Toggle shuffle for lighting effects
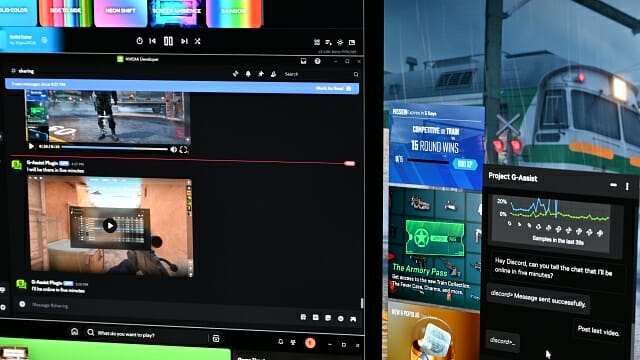This screenshot has width=640, height=360. click(198, 41)
